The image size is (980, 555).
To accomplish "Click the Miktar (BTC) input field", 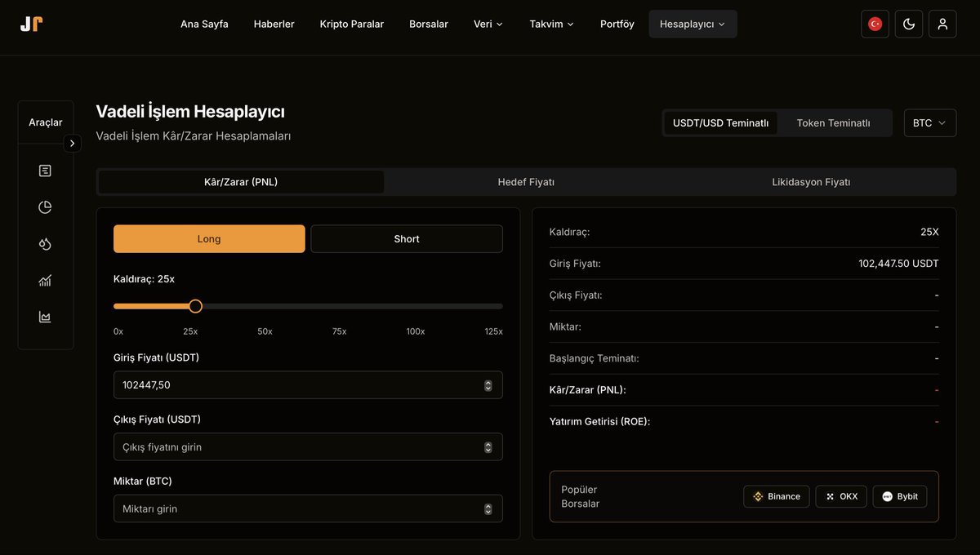I will pos(308,508).
